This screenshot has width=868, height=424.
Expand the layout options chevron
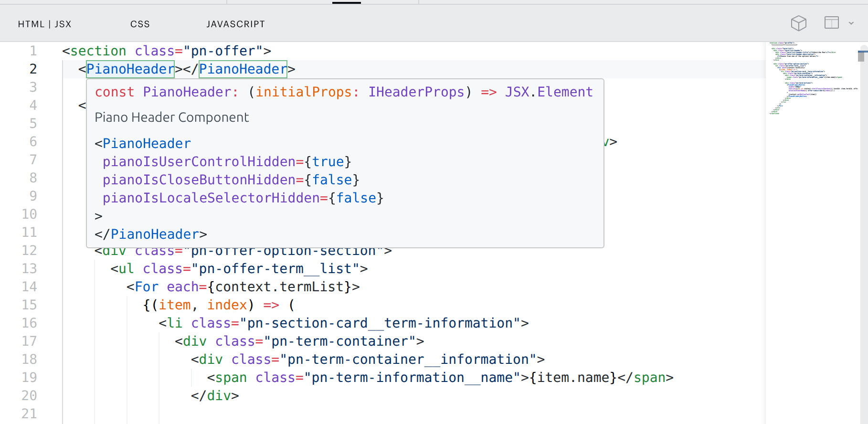851,23
